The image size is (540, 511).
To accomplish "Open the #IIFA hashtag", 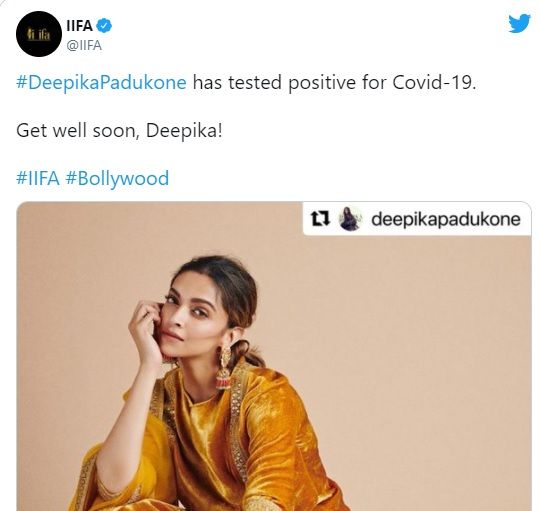I will 38,178.
